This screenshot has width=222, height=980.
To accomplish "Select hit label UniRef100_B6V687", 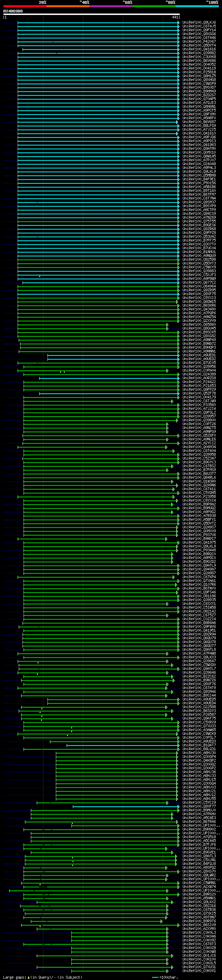I will tap(199, 122).
